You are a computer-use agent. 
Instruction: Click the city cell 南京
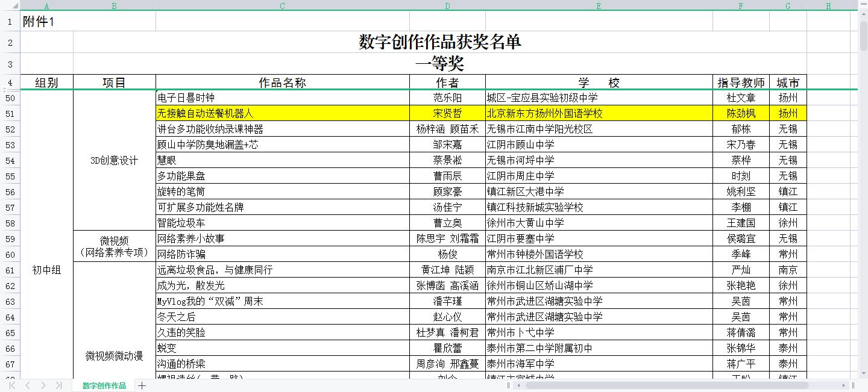(788, 270)
